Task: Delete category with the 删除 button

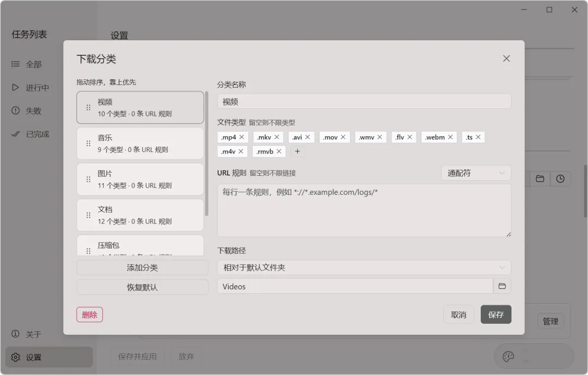Action: 90,315
